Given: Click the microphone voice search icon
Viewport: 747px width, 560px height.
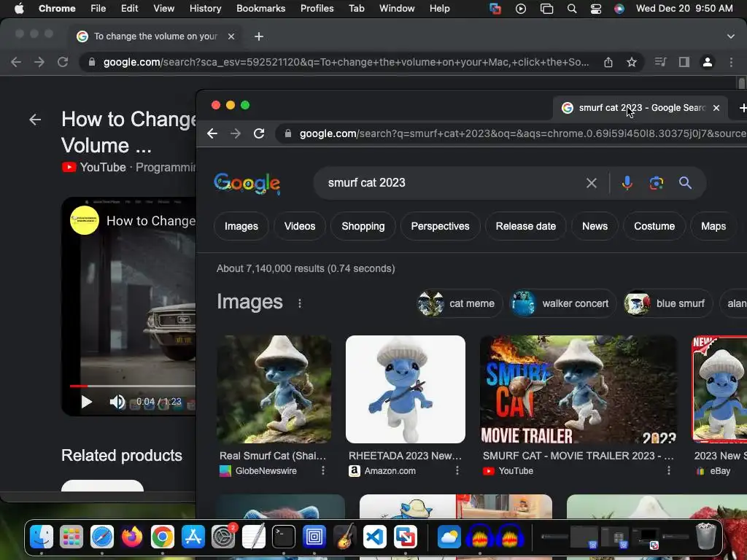Looking at the screenshot, I should (x=627, y=183).
